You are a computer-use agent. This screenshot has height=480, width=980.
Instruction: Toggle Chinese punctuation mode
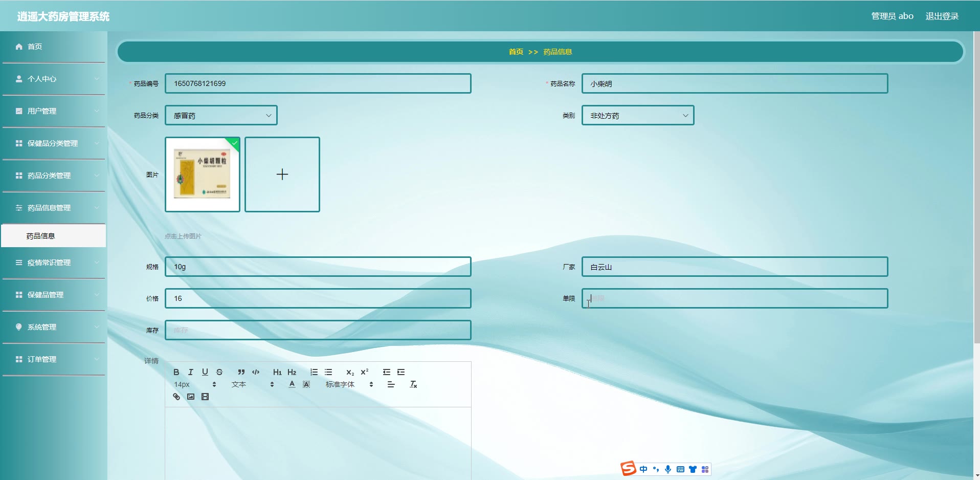click(656, 469)
